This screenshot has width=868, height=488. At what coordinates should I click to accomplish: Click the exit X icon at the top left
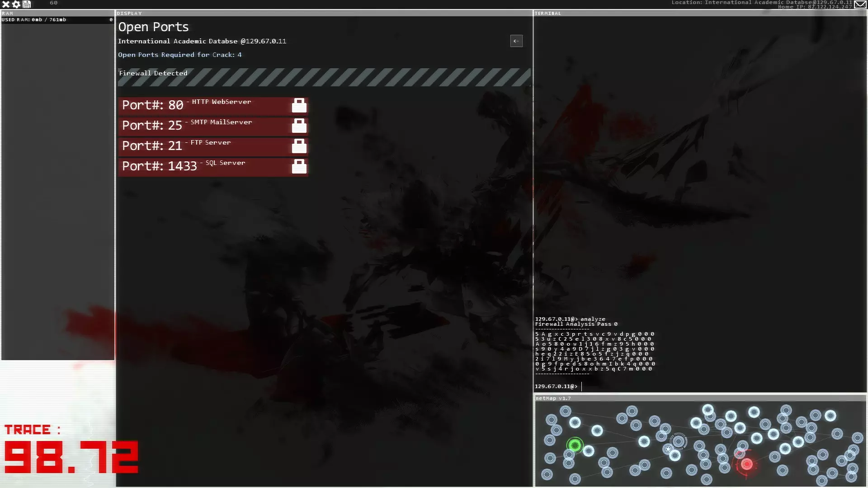pos(6,4)
